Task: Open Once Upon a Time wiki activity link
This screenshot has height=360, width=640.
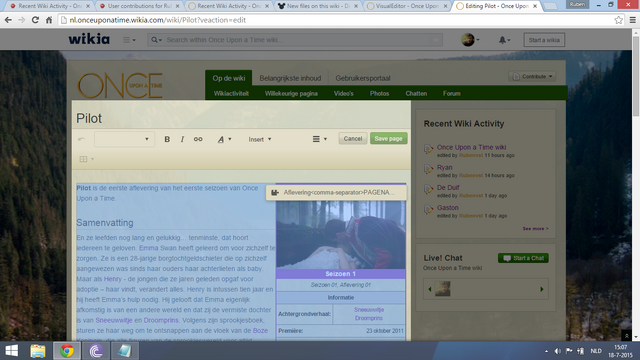Action: click(x=471, y=147)
